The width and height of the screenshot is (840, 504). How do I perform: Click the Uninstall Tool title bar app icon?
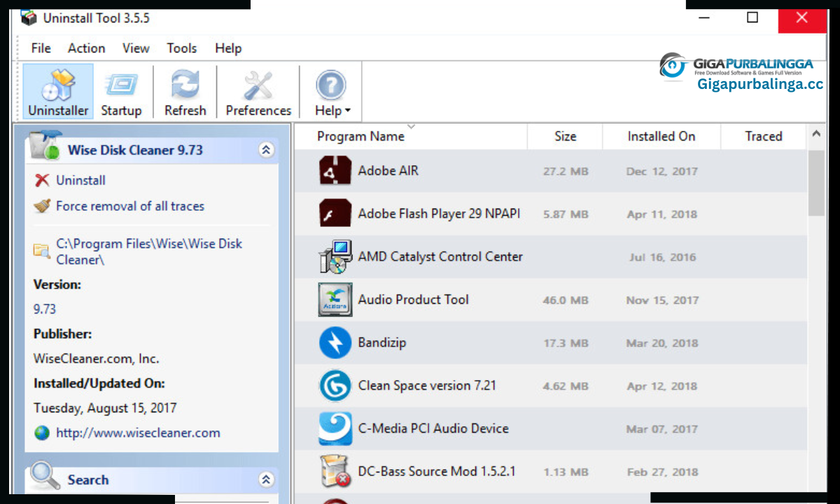tap(28, 17)
